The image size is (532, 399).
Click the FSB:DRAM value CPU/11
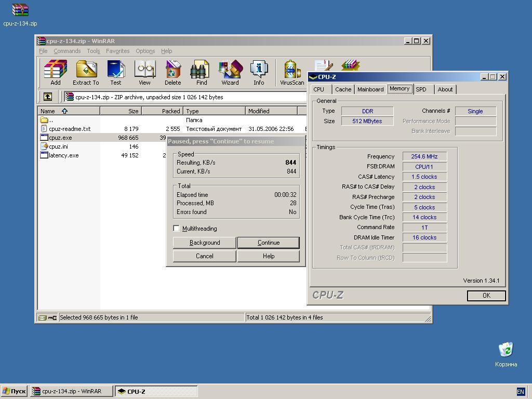(x=424, y=167)
